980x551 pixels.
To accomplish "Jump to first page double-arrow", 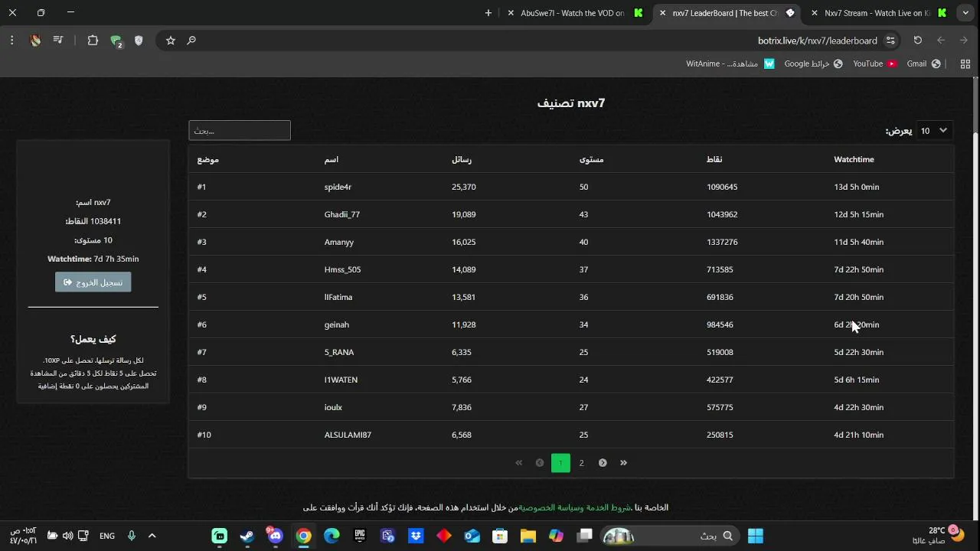I will pyautogui.click(x=519, y=463).
